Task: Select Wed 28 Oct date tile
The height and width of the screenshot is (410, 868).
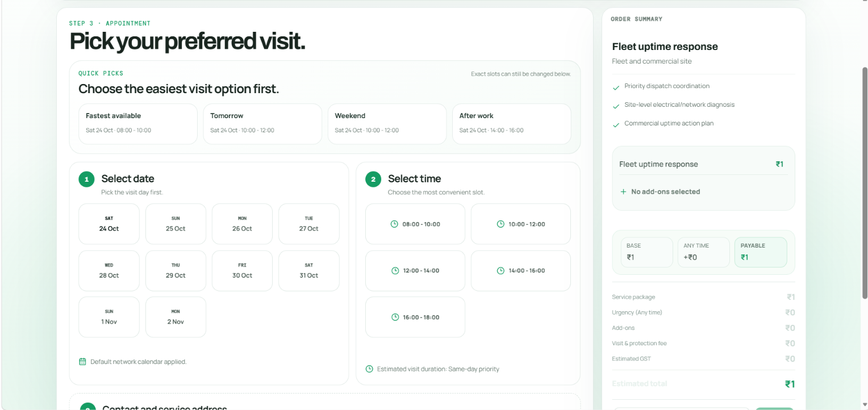Action: coord(109,271)
